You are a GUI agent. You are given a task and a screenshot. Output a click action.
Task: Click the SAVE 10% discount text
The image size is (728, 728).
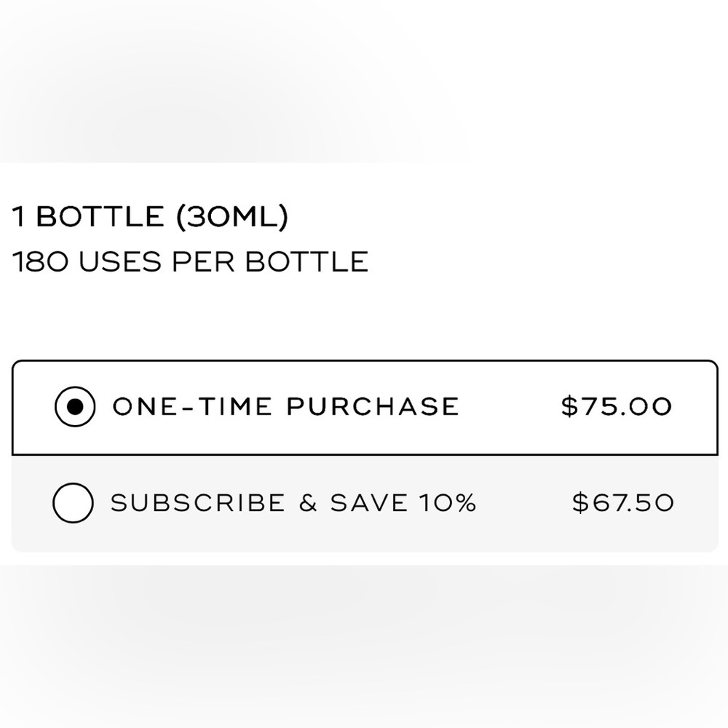pyautogui.click(x=403, y=503)
